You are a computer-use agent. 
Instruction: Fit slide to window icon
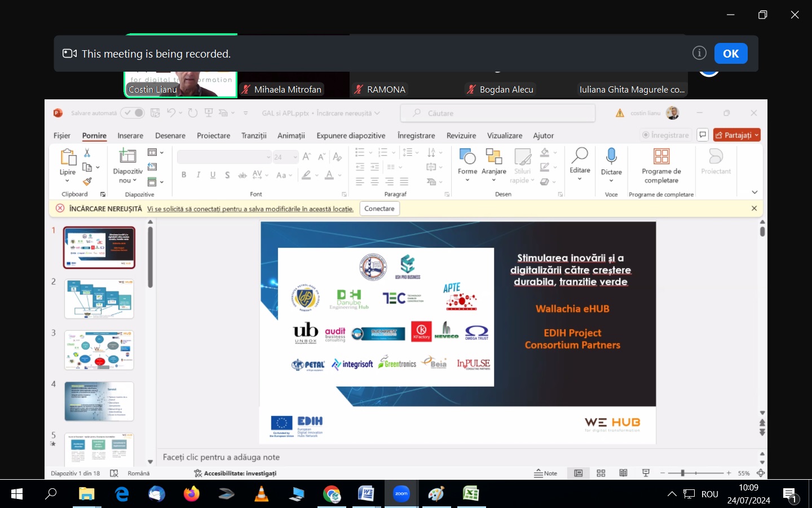(x=761, y=473)
